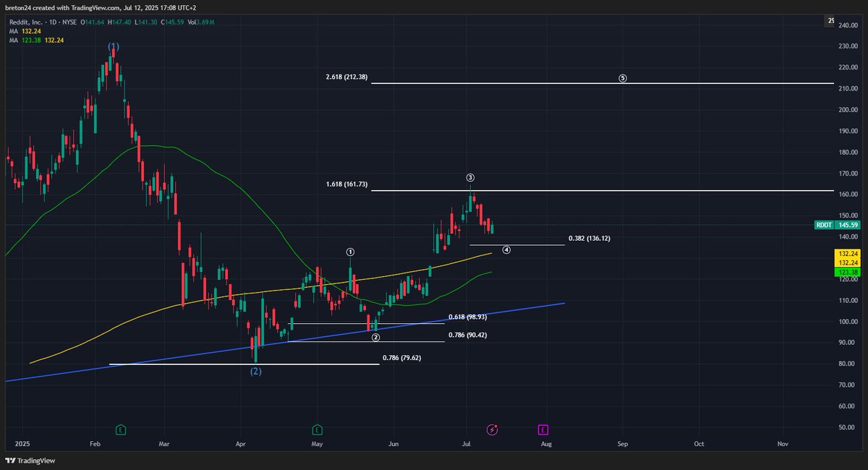Image resolution: width=868 pixels, height=470 pixels.
Task: Click Sep on the time axis
Action: [x=622, y=443]
